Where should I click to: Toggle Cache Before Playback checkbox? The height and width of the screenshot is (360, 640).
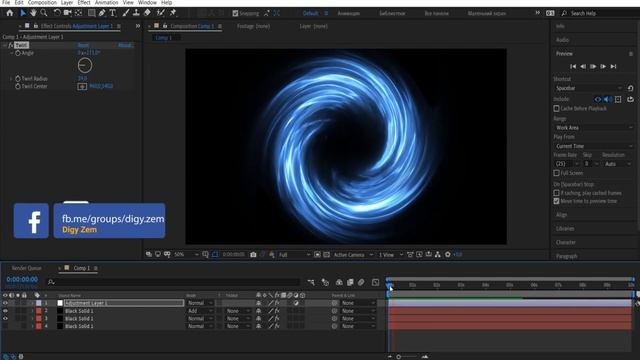[x=556, y=109]
